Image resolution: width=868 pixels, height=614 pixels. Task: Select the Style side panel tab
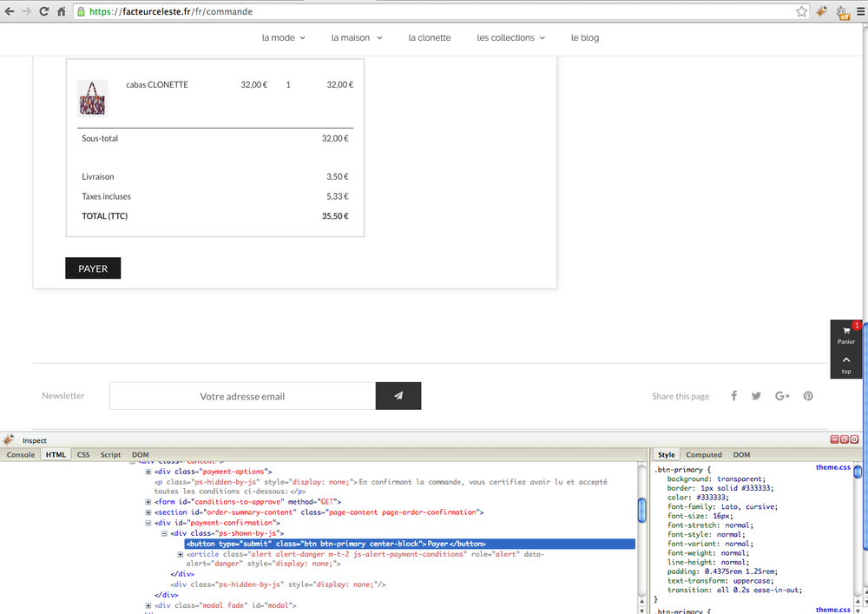click(666, 454)
